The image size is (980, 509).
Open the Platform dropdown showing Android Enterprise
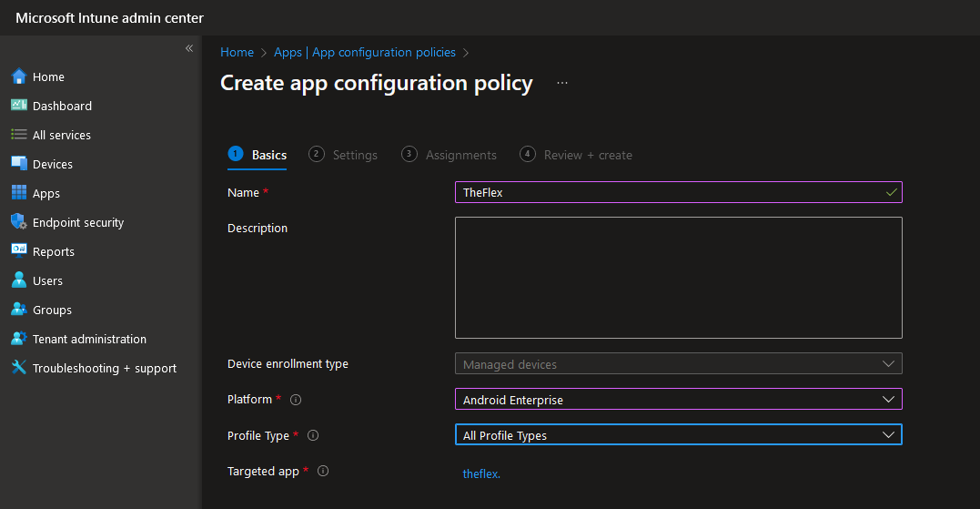click(678, 400)
